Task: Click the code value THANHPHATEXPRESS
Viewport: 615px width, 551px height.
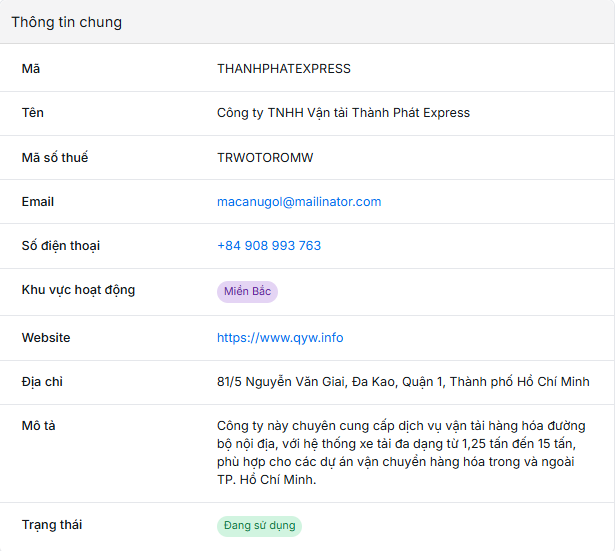Action: (284, 69)
